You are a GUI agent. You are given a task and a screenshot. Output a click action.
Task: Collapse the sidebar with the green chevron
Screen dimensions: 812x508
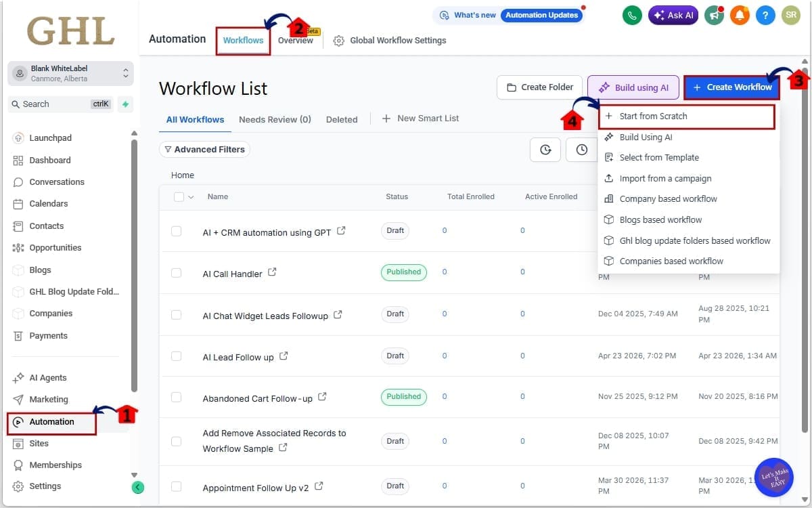click(x=138, y=487)
